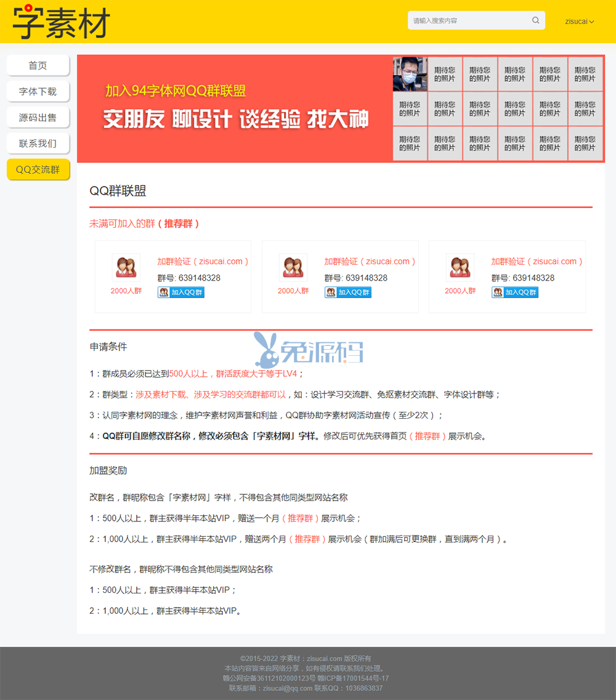Click the 加盟奖励 section heading
The image size is (616, 700).
[108, 470]
